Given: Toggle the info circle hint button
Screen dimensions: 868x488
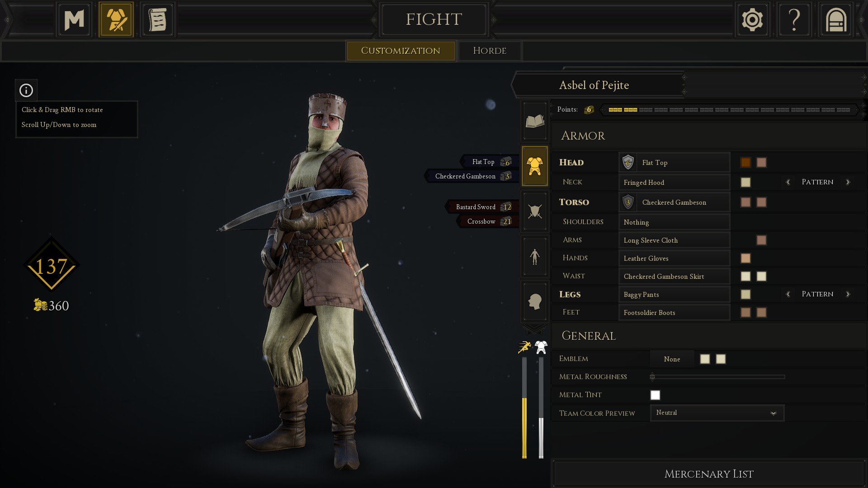Looking at the screenshot, I should point(26,90).
